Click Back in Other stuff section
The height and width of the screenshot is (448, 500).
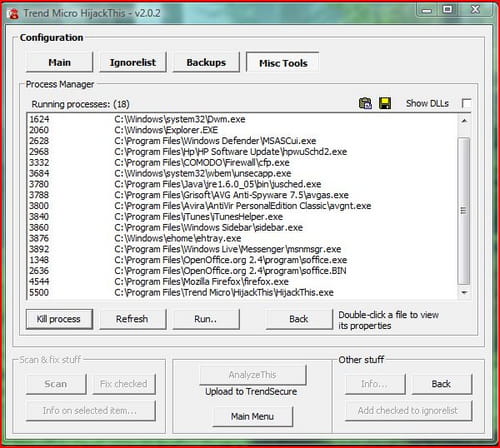442,384
